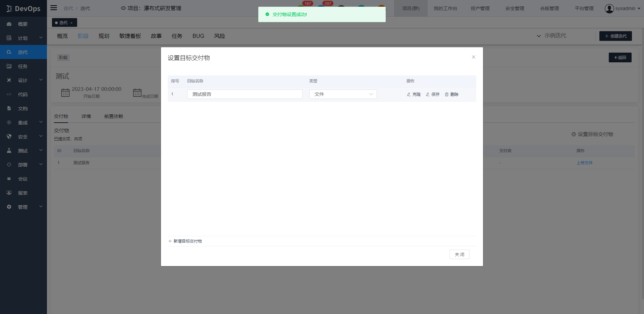Image resolution: width=644 pixels, height=314 pixels.
Task: Click the 安全 shield sidebar icon
Action: coord(9,137)
